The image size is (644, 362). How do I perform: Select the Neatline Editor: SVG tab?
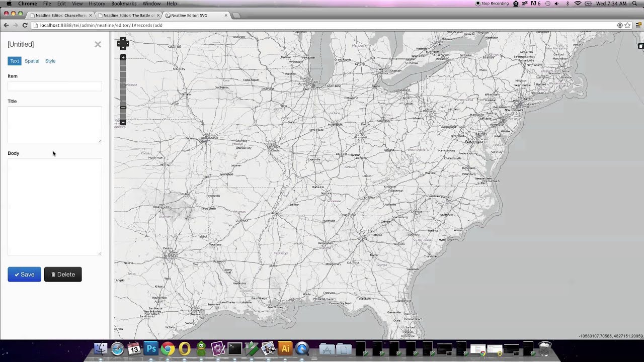pos(196,15)
